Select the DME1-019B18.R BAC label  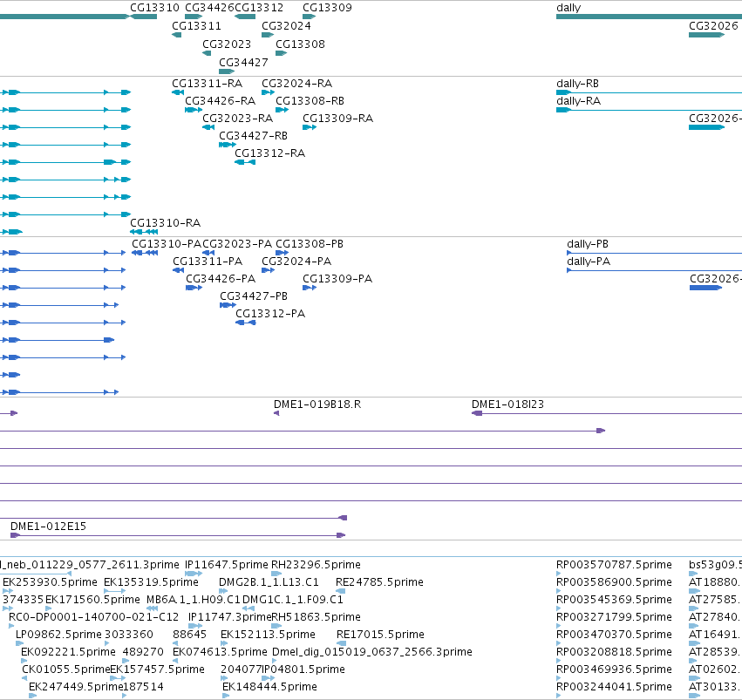[x=317, y=404]
